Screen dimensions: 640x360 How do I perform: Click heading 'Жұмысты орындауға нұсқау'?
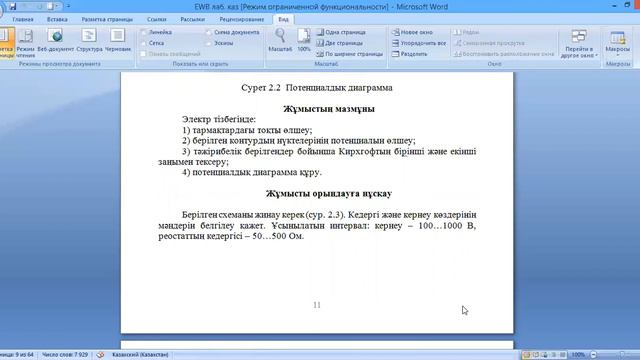click(x=329, y=193)
